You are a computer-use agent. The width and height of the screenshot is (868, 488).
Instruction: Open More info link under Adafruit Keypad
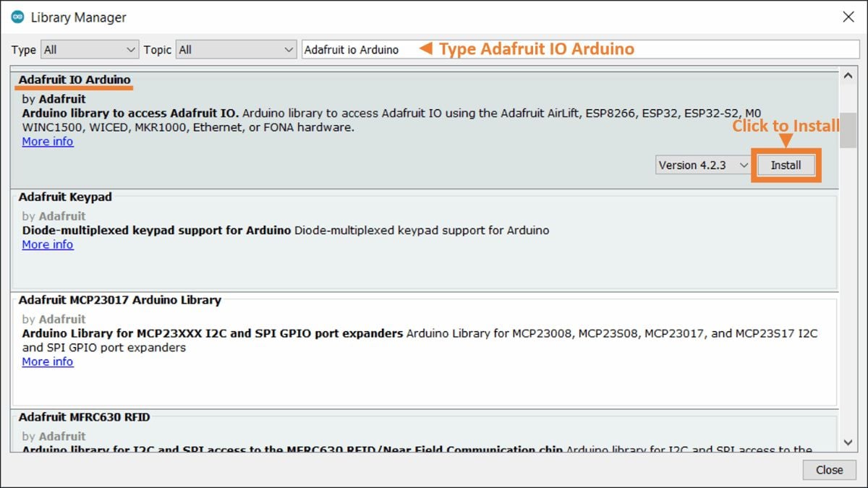[48, 244]
